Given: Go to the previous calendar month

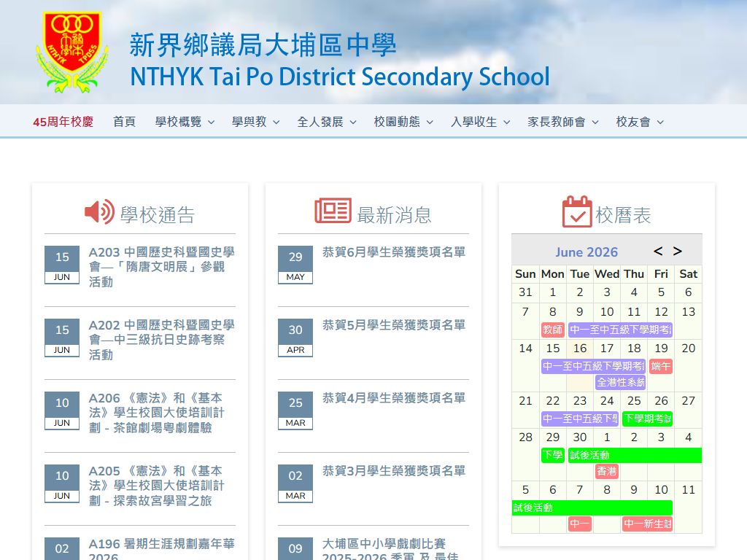Looking at the screenshot, I should (x=658, y=251).
